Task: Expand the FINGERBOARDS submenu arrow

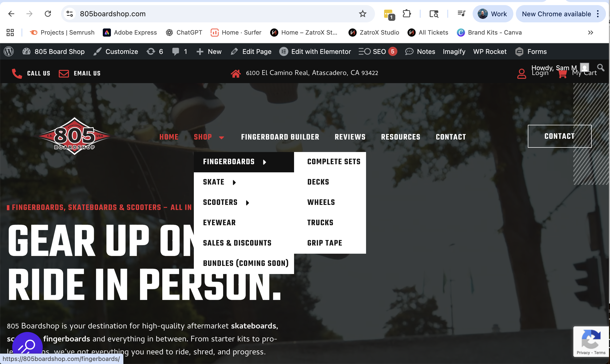Action: coord(265,162)
